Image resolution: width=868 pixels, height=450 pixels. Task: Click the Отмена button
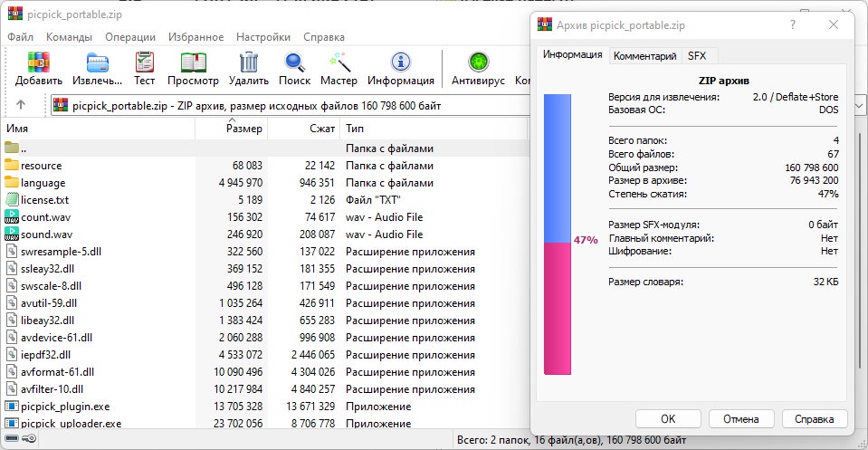click(740, 418)
